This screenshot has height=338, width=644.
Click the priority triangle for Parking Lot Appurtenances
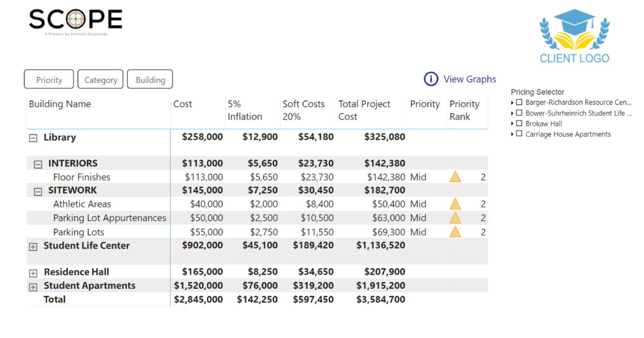(x=455, y=218)
